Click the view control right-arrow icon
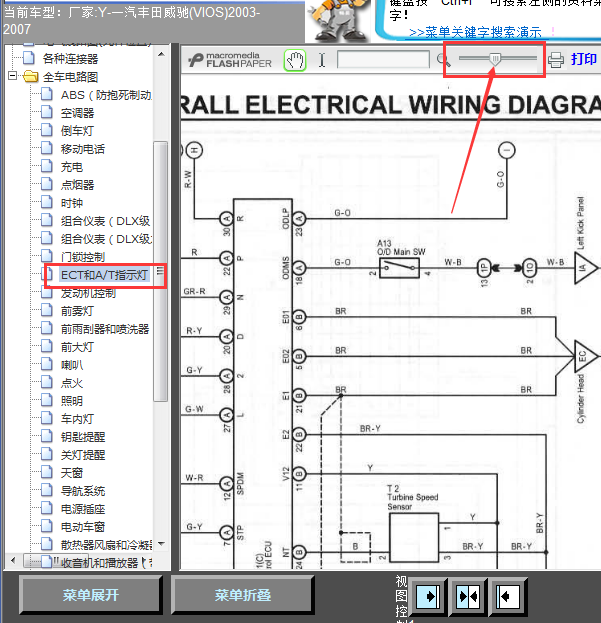The width and height of the screenshot is (601, 623). point(428,596)
